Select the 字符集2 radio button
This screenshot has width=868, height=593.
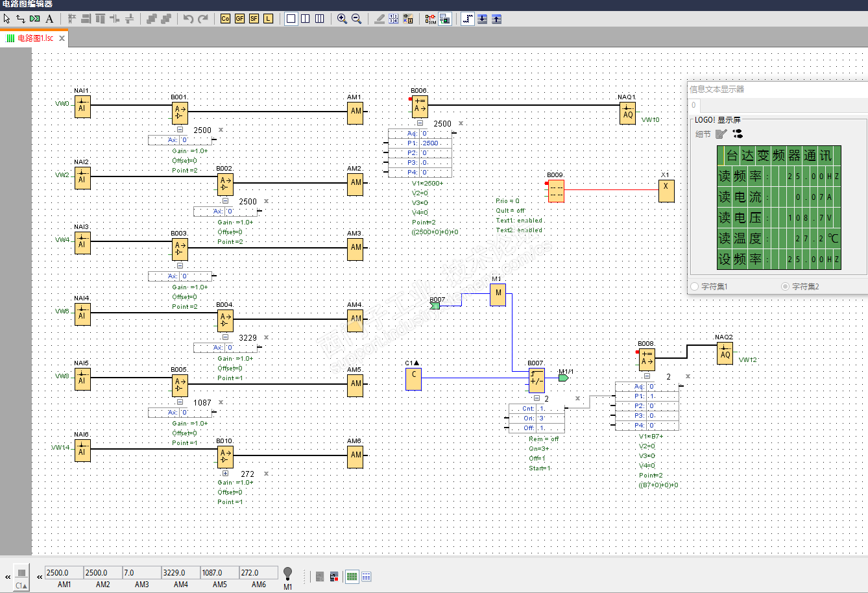(785, 286)
